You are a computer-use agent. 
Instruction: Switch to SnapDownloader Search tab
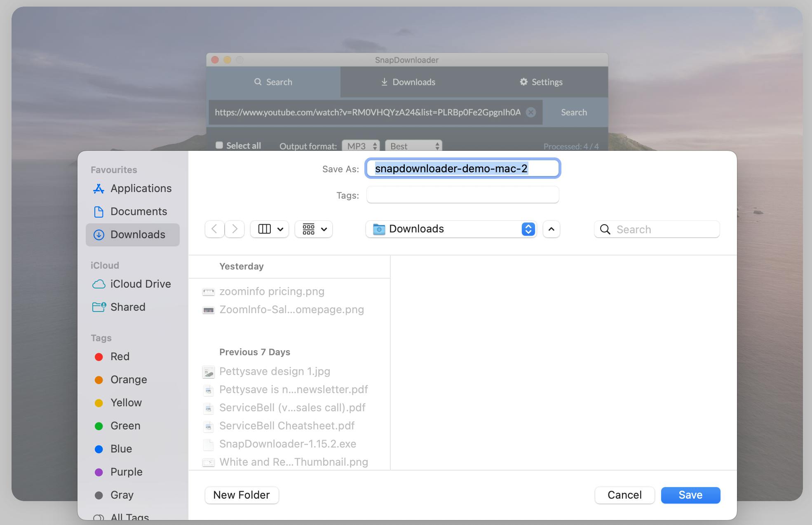click(273, 82)
